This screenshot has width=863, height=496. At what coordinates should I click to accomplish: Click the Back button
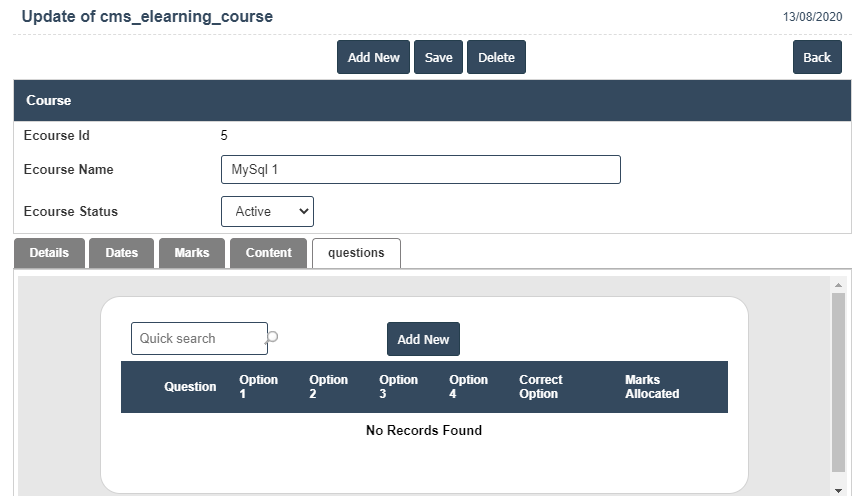tap(817, 57)
